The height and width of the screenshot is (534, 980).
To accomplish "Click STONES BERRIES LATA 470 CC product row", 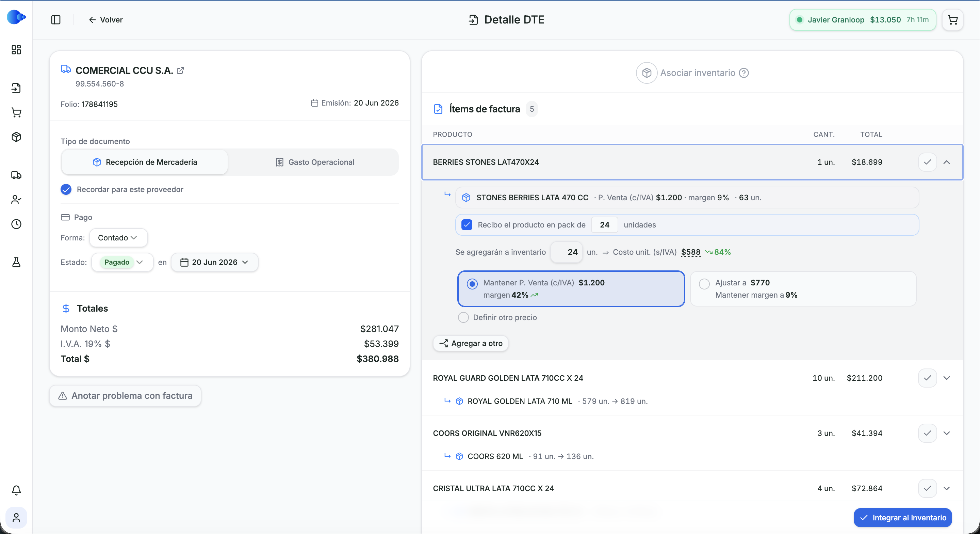I will pyautogui.click(x=687, y=198).
